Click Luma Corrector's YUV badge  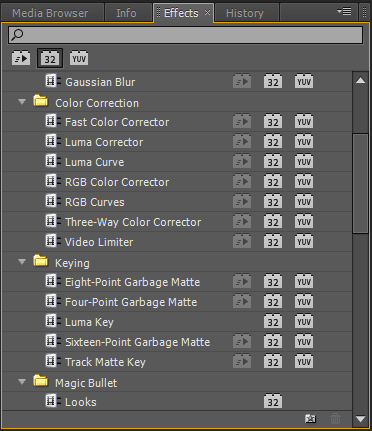point(304,141)
